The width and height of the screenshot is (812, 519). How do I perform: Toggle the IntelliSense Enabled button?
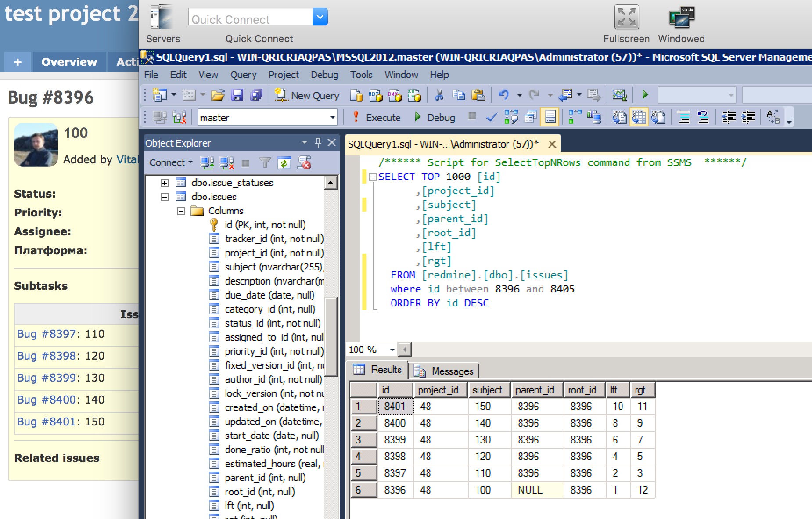pos(550,117)
